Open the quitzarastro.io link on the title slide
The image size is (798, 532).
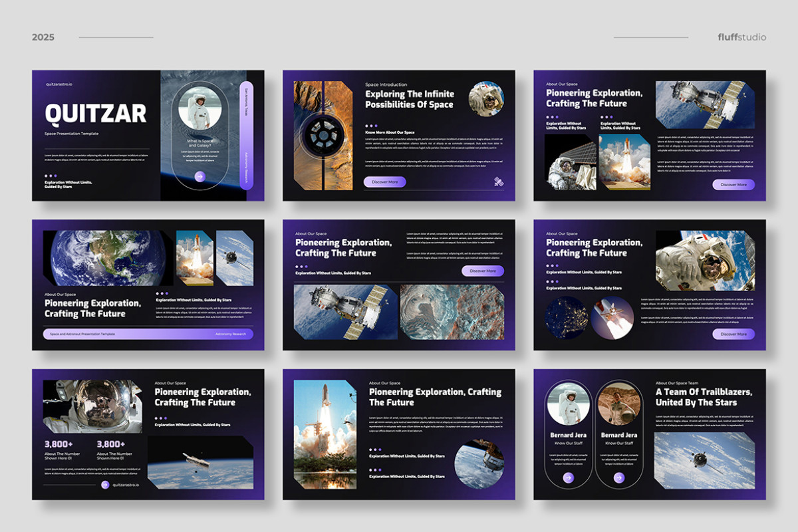click(x=59, y=85)
